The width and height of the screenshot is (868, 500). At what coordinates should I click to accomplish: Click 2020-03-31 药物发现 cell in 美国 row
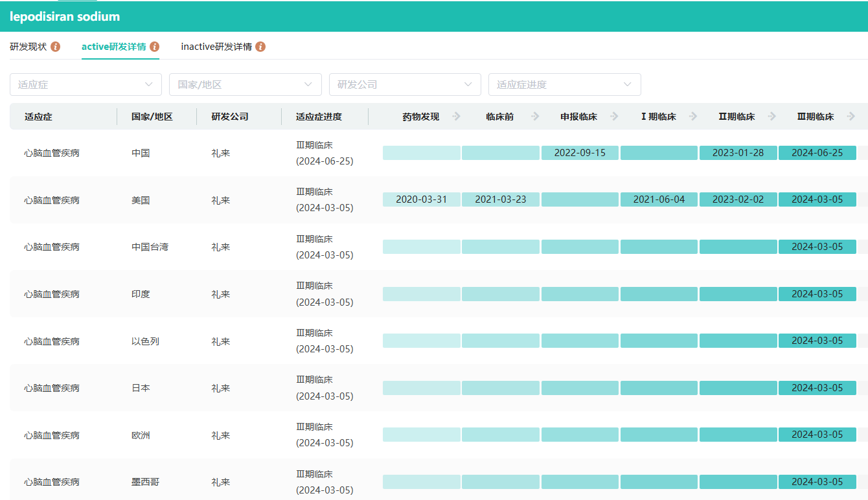point(421,199)
